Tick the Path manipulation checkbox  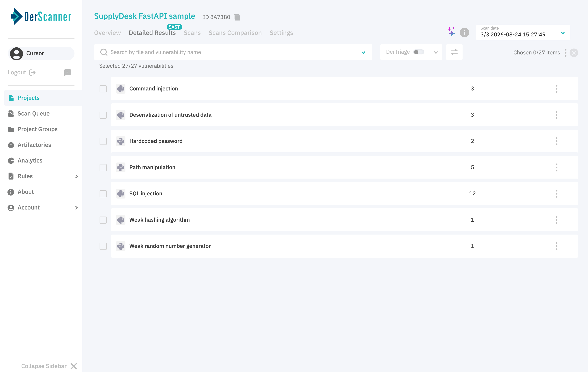click(x=103, y=167)
